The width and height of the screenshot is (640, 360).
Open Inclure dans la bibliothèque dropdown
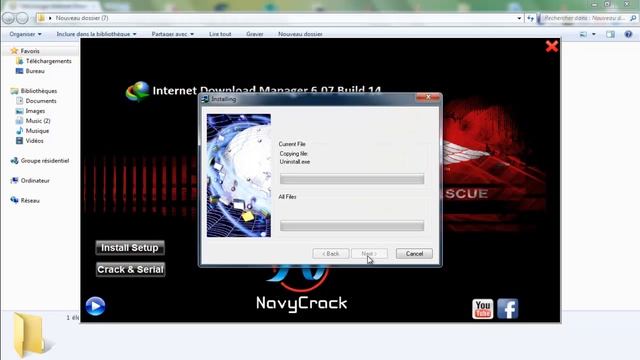tap(96, 34)
